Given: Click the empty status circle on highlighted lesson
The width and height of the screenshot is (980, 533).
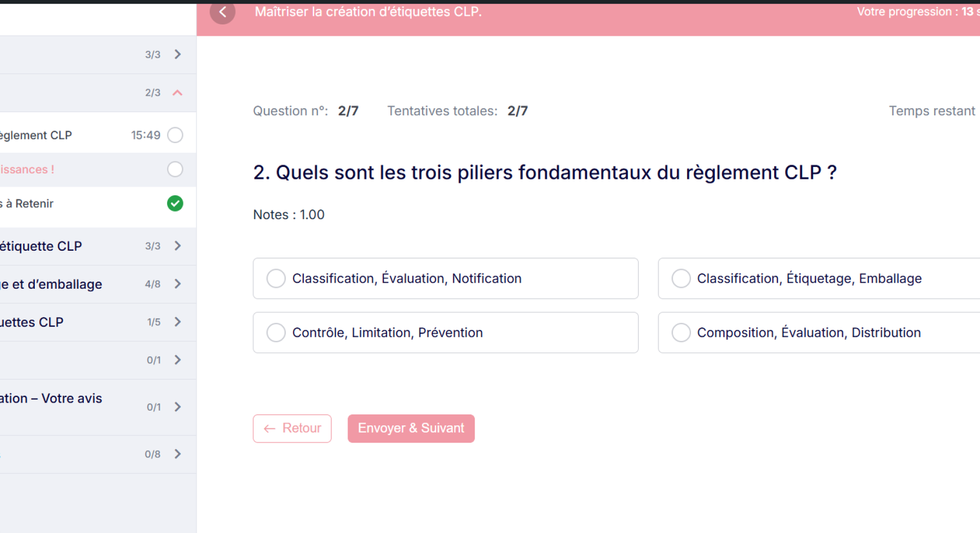Looking at the screenshot, I should tap(175, 170).
